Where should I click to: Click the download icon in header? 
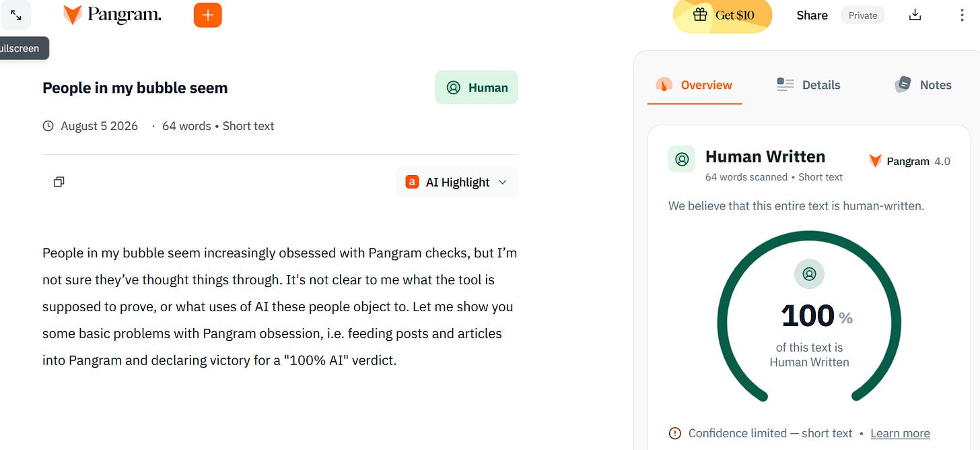915,15
